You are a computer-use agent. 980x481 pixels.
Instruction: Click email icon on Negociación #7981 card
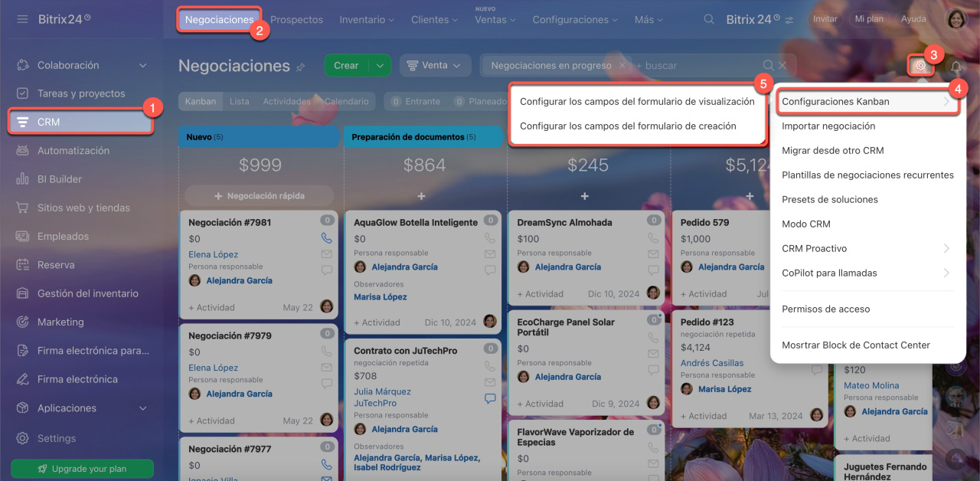(327, 254)
